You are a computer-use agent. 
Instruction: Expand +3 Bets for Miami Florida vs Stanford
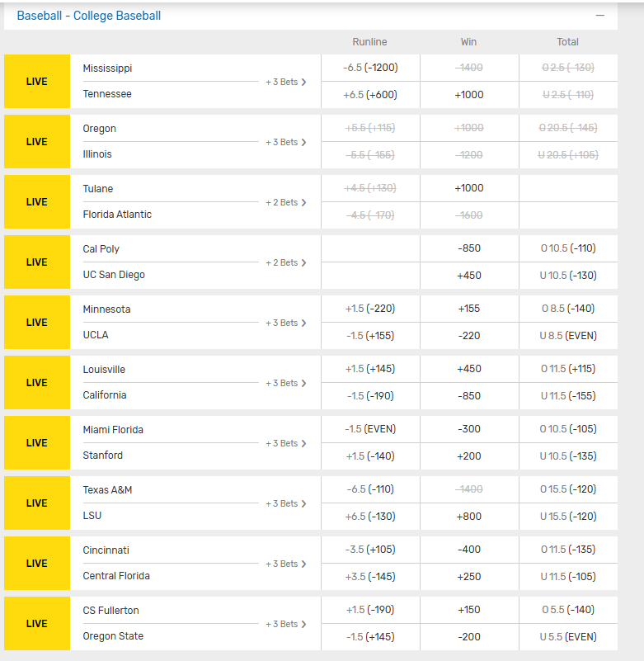click(x=285, y=443)
